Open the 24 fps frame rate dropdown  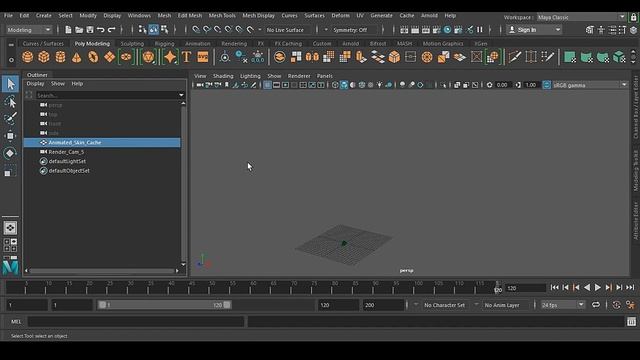[563, 305]
